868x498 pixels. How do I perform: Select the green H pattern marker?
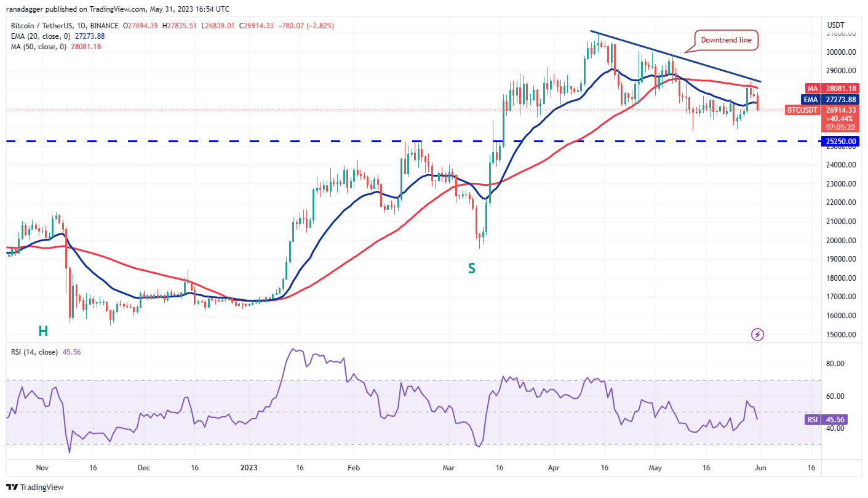(43, 331)
